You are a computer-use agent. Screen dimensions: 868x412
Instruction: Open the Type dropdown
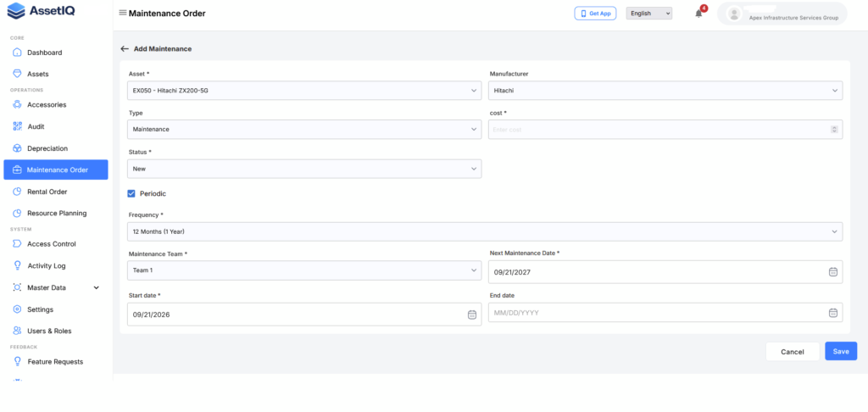pos(304,129)
